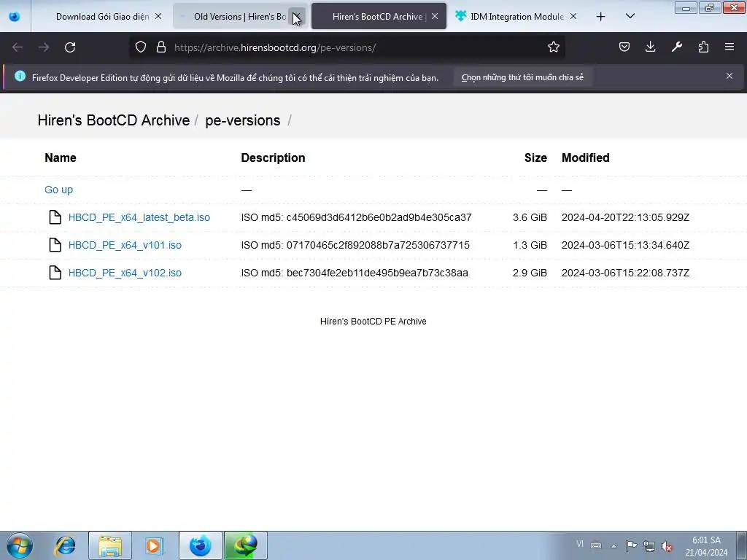Screen dimensions: 747x560
Task: Click the VI input language indicator
Action: (579, 544)
